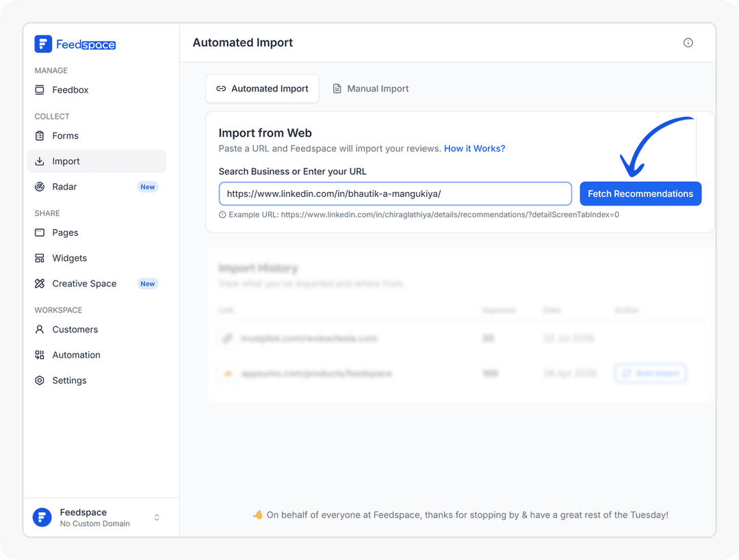Open Widgets in the sidebar
This screenshot has height=560, width=739.
coord(96,258)
